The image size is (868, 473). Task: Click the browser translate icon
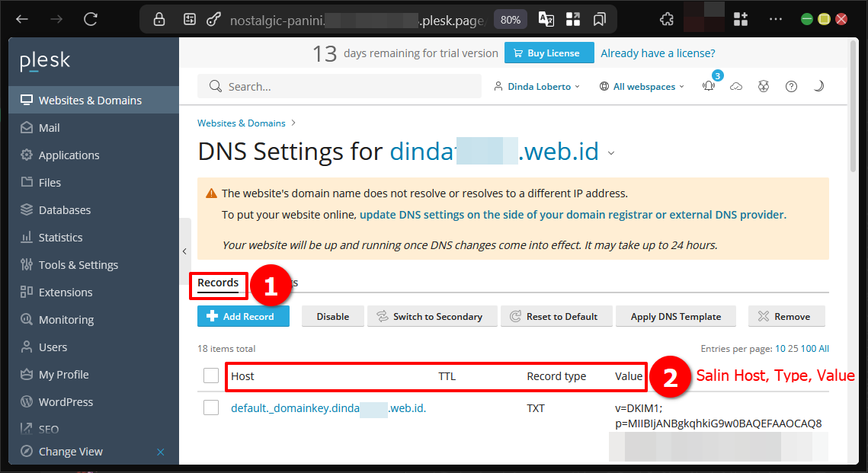coord(546,19)
